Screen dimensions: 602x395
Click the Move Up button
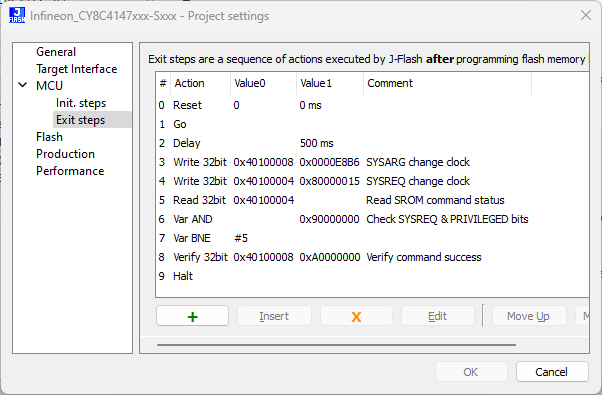pyautogui.click(x=528, y=316)
